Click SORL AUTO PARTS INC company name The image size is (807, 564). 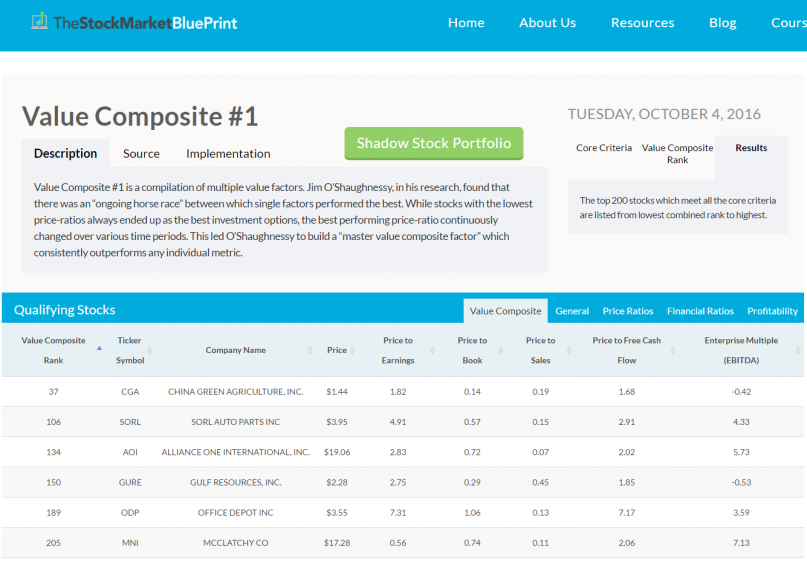[236, 422]
